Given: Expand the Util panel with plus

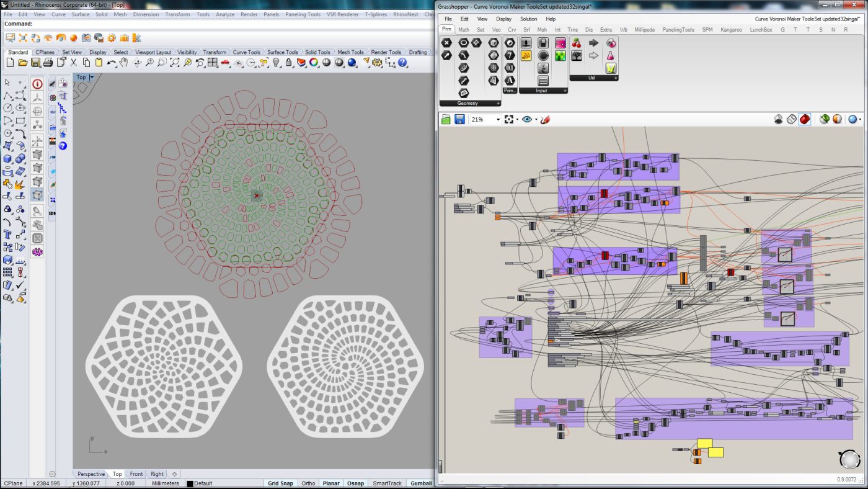Looking at the screenshot, I should tap(616, 78).
